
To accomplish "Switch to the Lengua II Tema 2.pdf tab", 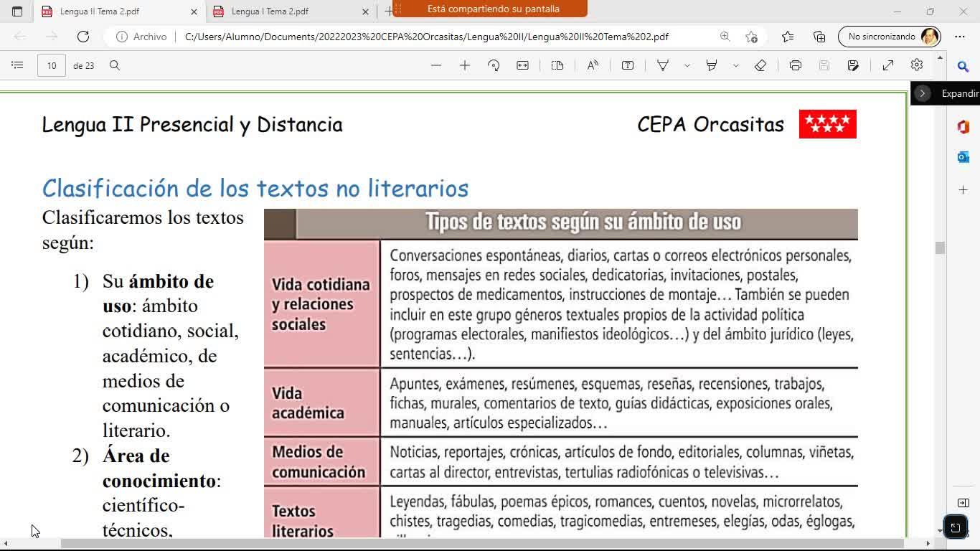I will [x=119, y=11].
